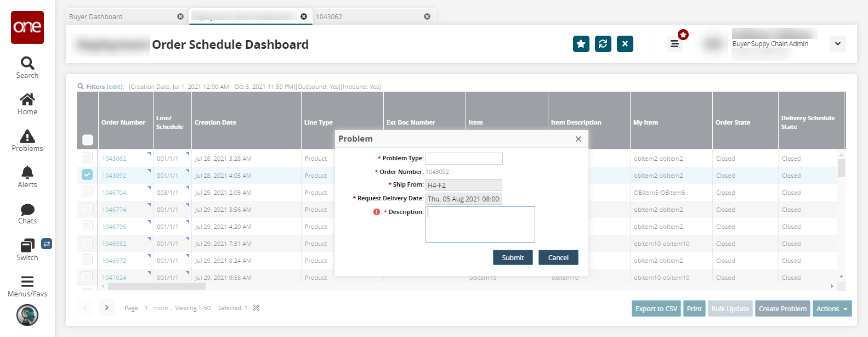Click Bulk Update button
868x337 pixels.
click(730, 309)
